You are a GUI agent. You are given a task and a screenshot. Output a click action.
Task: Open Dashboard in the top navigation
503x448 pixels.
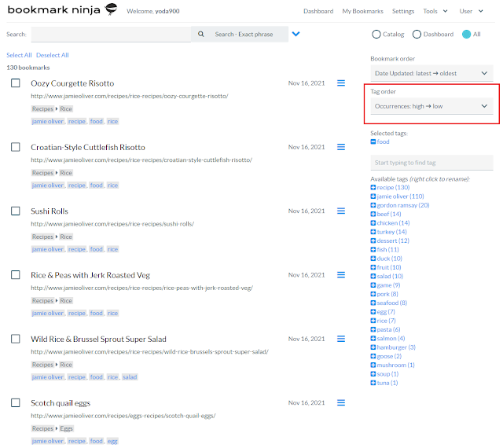point(318,11)
